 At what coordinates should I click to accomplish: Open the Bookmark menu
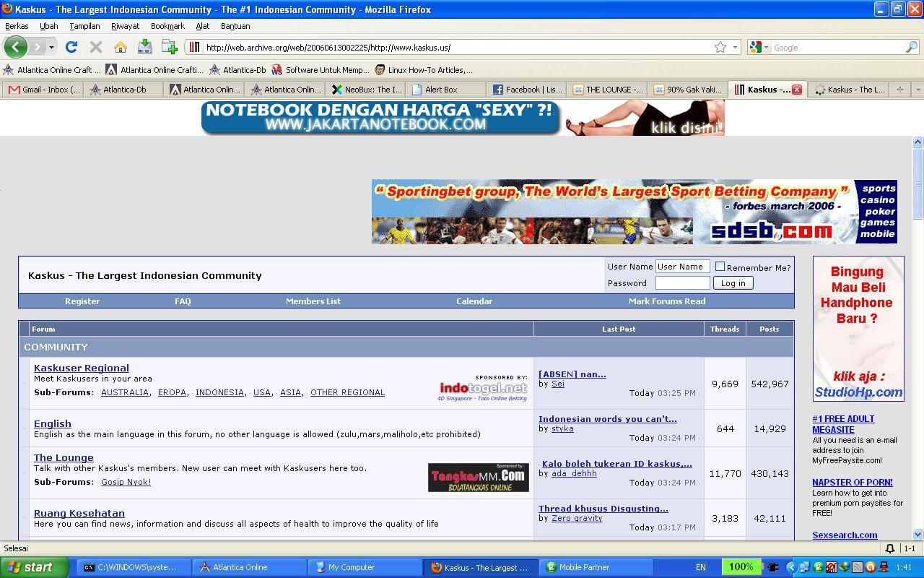[167, 26]
